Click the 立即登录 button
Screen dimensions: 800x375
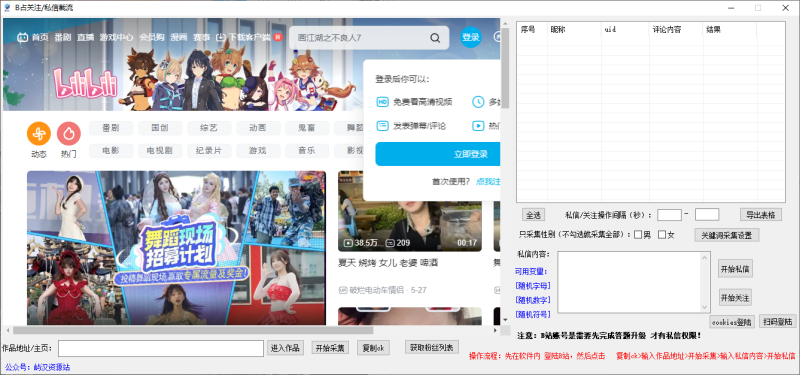tap(438, 154)
